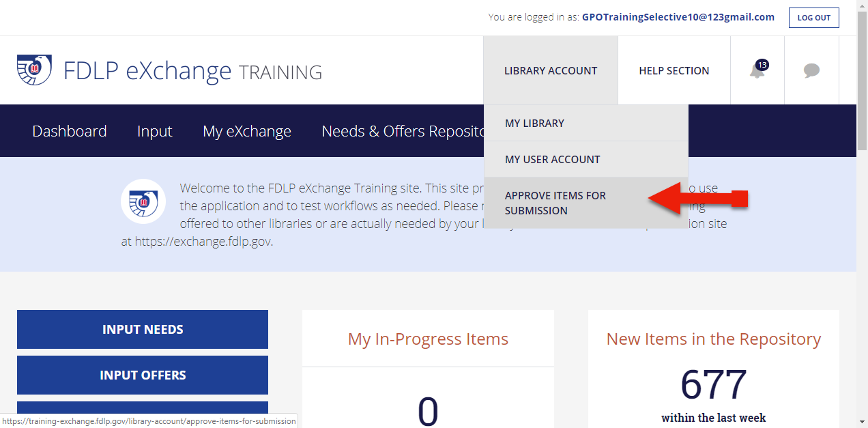Viewport: 868px width, 428px height.
Task: Click the My In-Progress Items heading
Action: pyautogui.click(x=428, y=339)
